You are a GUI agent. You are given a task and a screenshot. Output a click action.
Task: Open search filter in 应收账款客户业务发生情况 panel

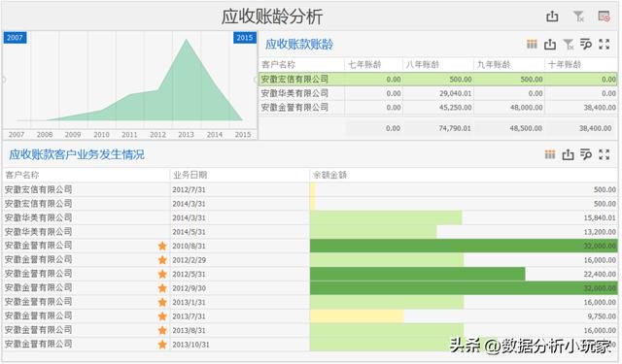pyautogui.click(x=586, y=154)
